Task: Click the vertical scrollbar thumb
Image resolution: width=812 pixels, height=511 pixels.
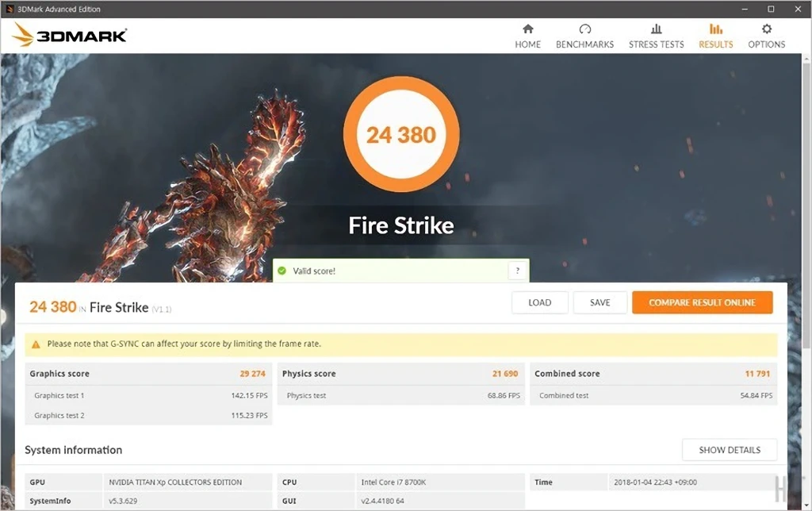Action: point(806,205)
